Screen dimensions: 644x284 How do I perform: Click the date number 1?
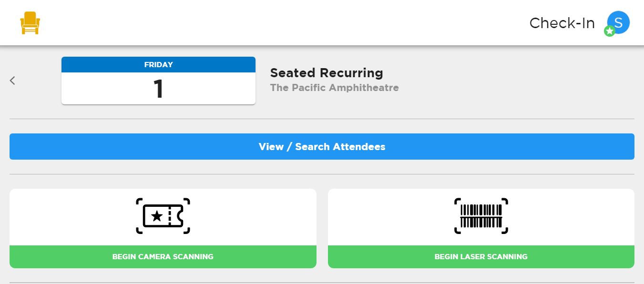coord(159,89)
